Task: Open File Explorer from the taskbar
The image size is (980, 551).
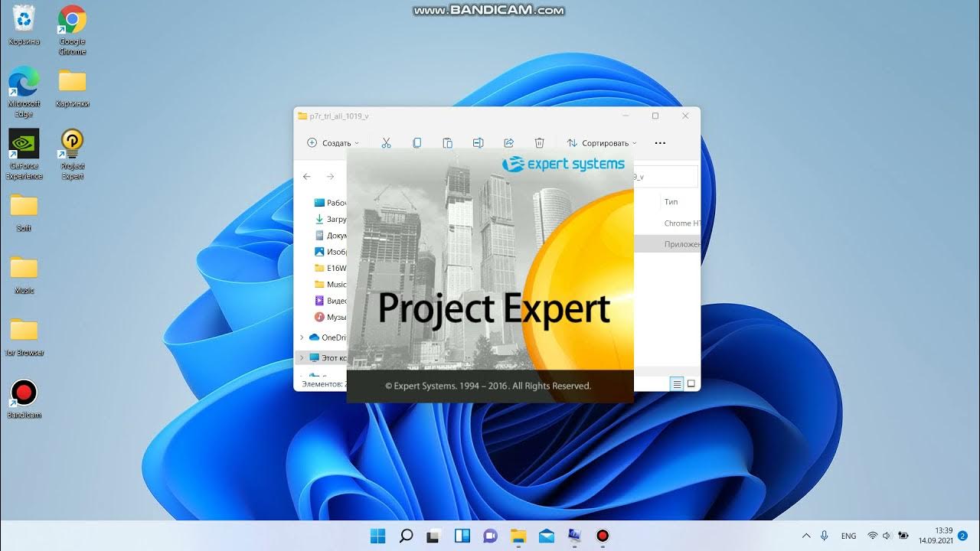Action: pos(518,536)
